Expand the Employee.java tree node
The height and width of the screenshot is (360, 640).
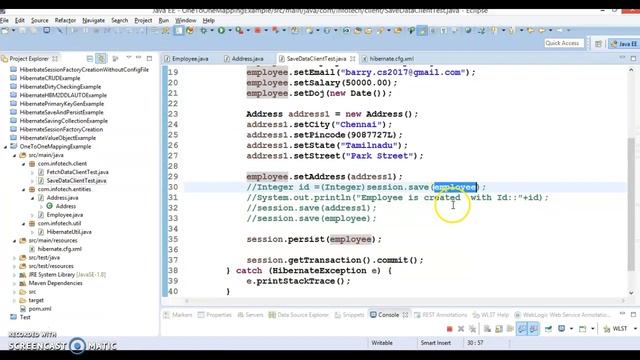pyautogui.click(x=33, y=215)
